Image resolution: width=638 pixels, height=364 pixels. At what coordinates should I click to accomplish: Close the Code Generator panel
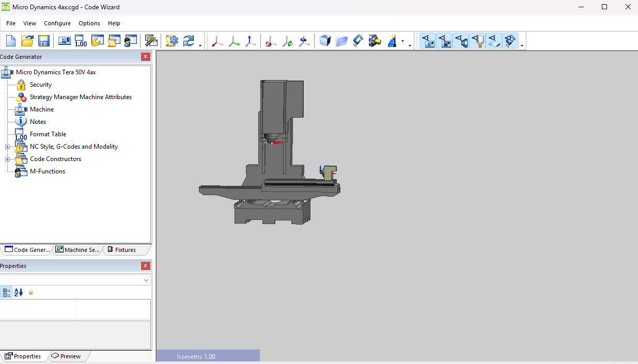[x=145, y=57]
